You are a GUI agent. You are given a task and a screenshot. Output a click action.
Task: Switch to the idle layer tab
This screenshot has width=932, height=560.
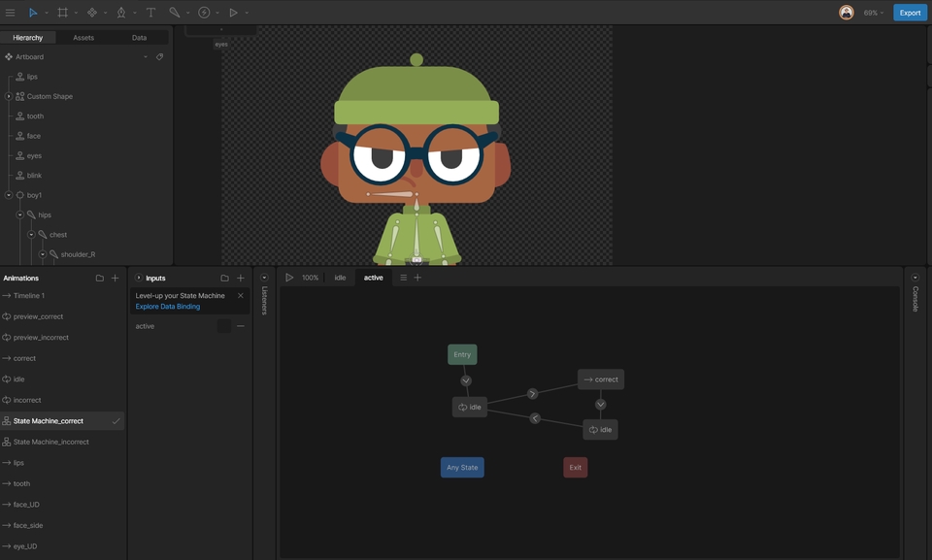pos(340,278)
